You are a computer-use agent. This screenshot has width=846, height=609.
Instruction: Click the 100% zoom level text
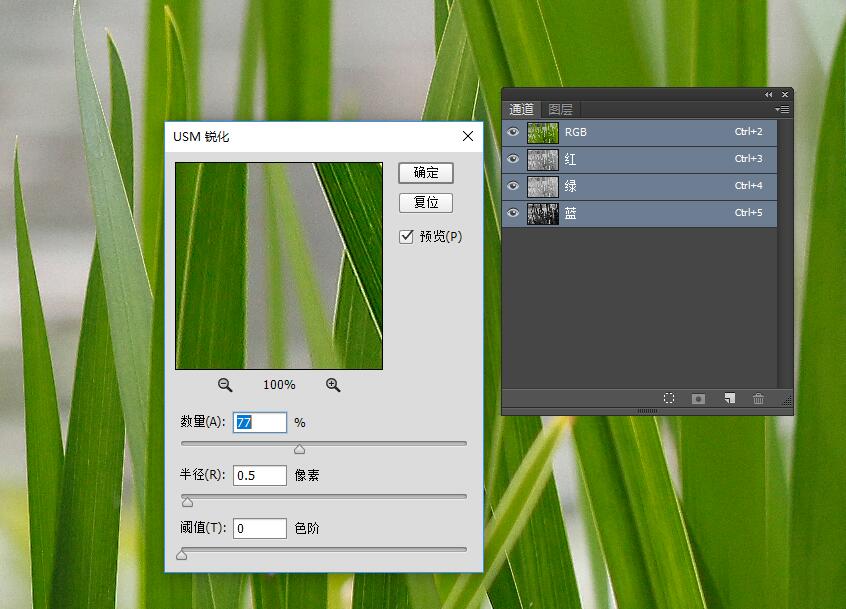(279, 385)
